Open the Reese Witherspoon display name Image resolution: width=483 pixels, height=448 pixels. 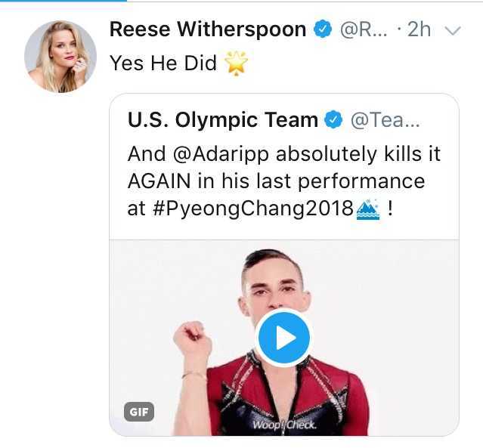click(208, 29)
